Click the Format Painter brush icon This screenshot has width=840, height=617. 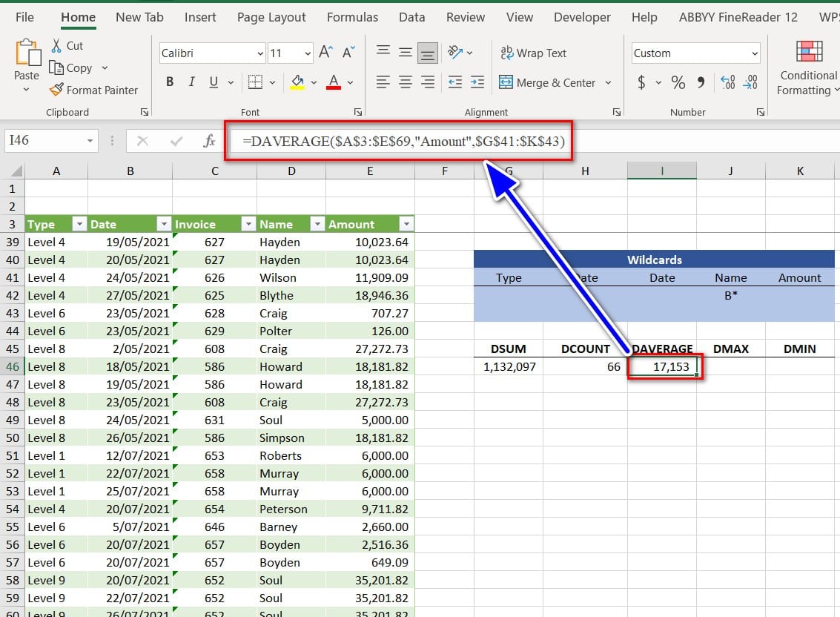point(56,90)
